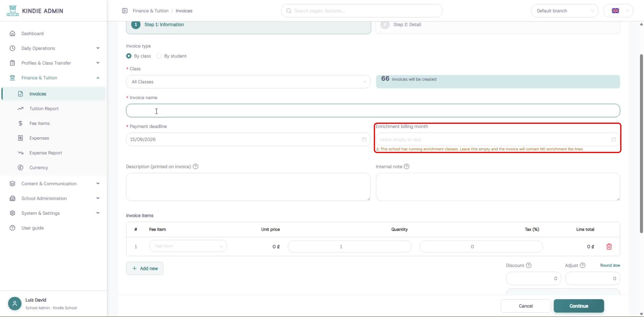Click the Adjust help icon
Screen dimensions: 644x317
[582, 265]
